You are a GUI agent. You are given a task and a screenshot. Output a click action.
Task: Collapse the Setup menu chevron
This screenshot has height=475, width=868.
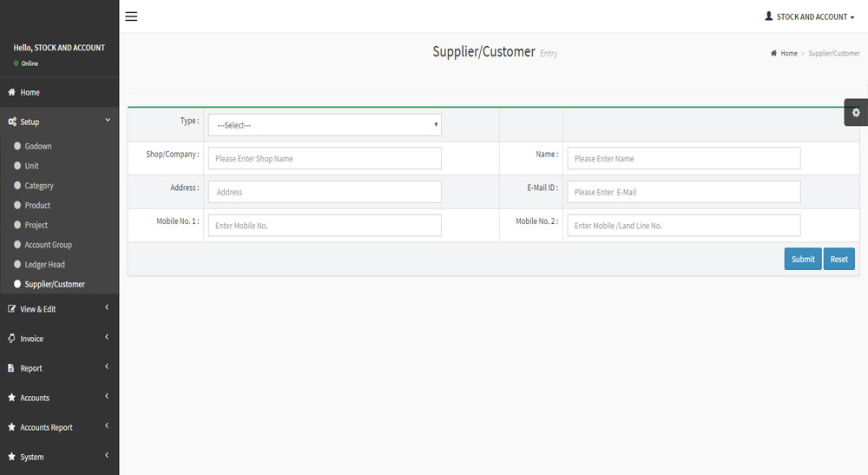[x=108, y=120]
